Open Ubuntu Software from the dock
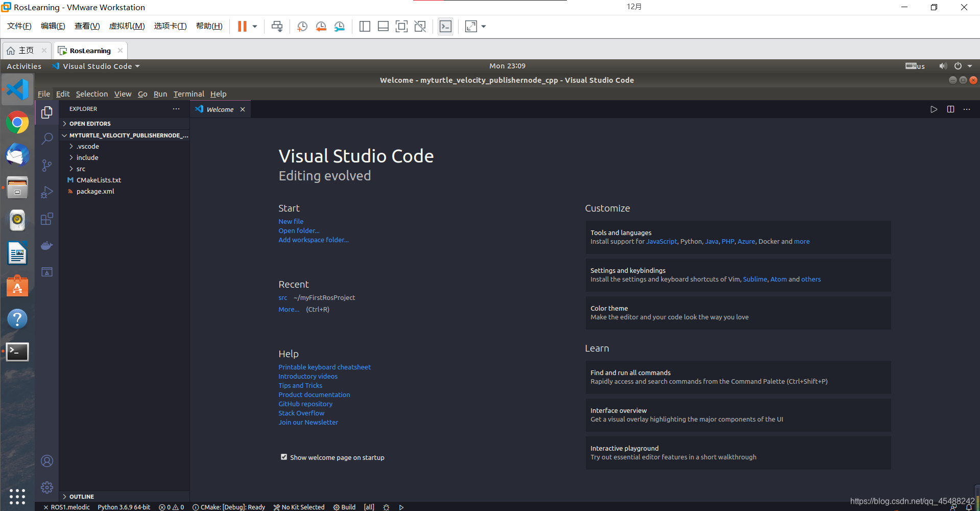This screenshot has height=511, width=980. (x=17, y=286)
